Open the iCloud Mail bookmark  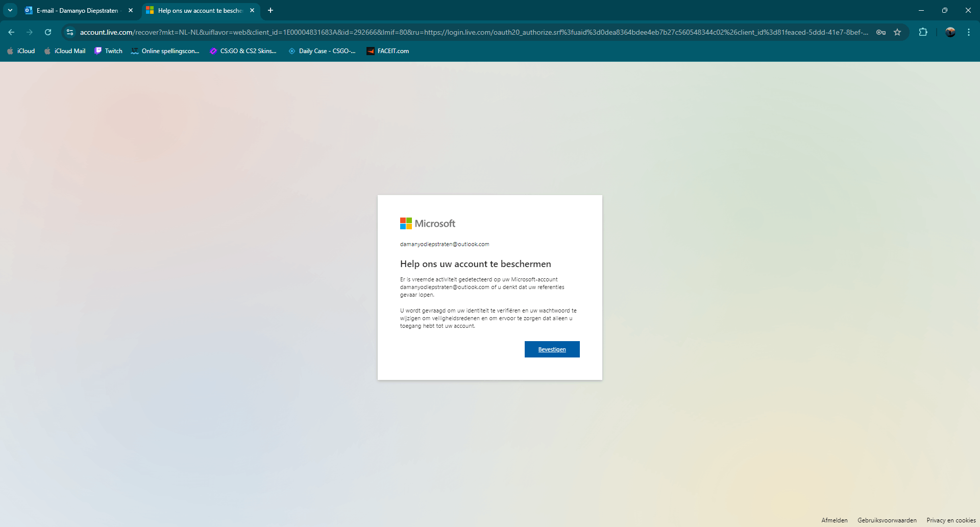pyautogui.click(x=65, y=51)
